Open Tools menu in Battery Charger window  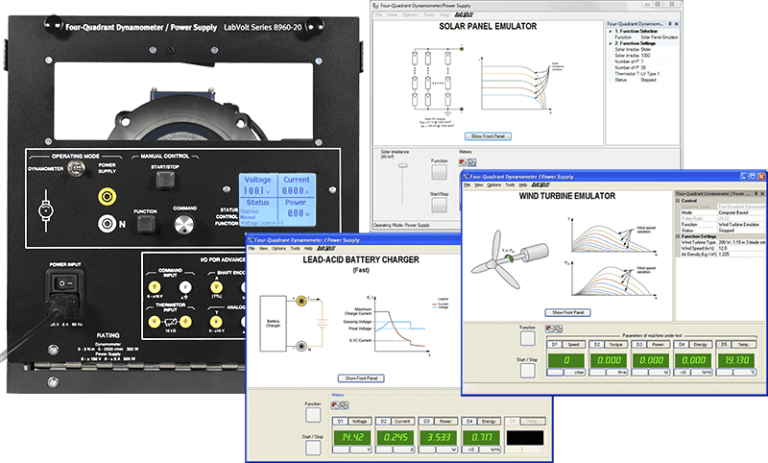[295, 248]
